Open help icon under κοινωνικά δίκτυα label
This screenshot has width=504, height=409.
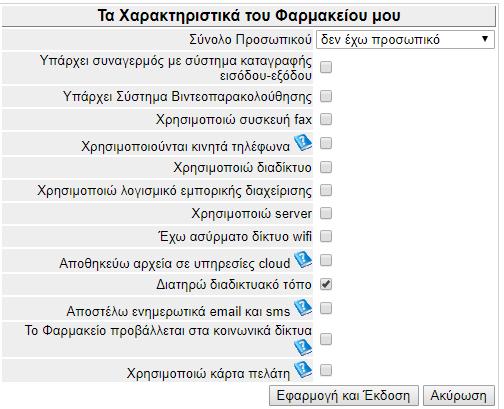click(303, 348)
